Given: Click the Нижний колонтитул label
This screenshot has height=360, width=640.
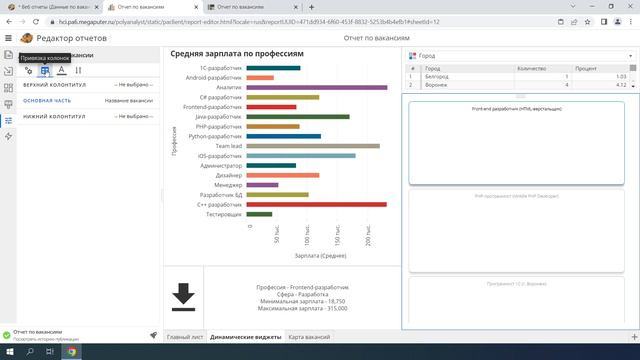Looking at the screenshot, I should pyautogui.click(x=54, y=116).
